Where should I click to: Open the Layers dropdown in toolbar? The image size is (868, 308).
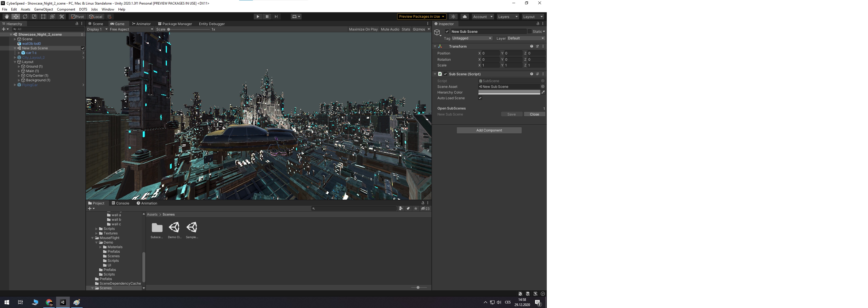pos(507,17)
